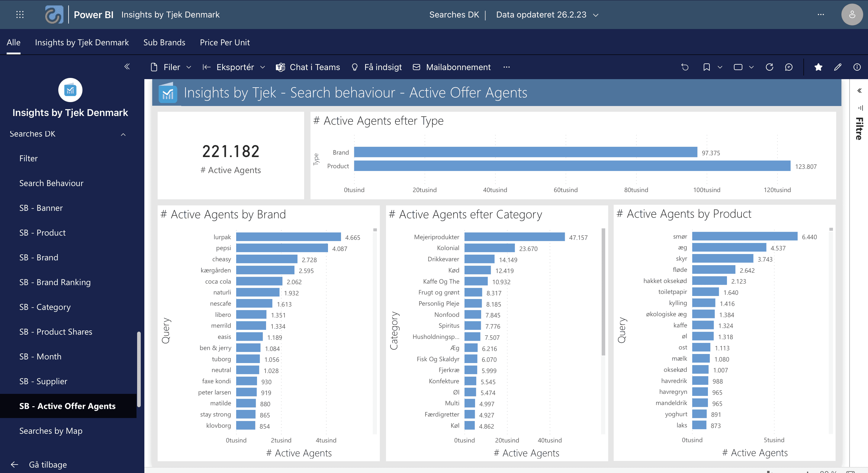Open the app launcher grid icon

coord(20,14)
